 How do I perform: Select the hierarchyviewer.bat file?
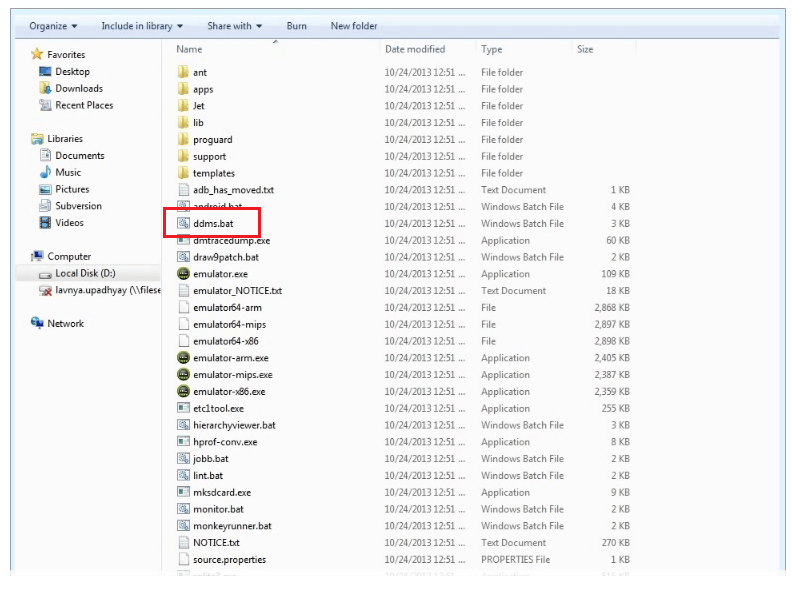[x=234, y=425]
